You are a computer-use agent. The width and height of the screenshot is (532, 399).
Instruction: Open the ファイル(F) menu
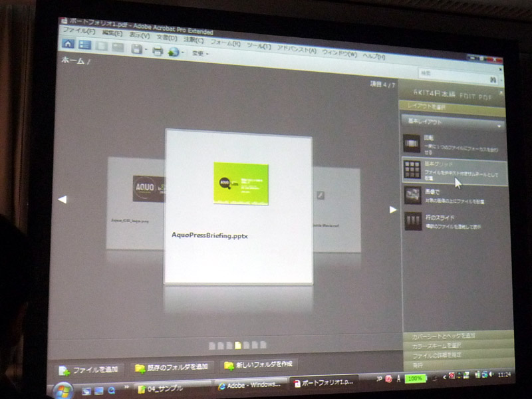[x=79, y=31]
